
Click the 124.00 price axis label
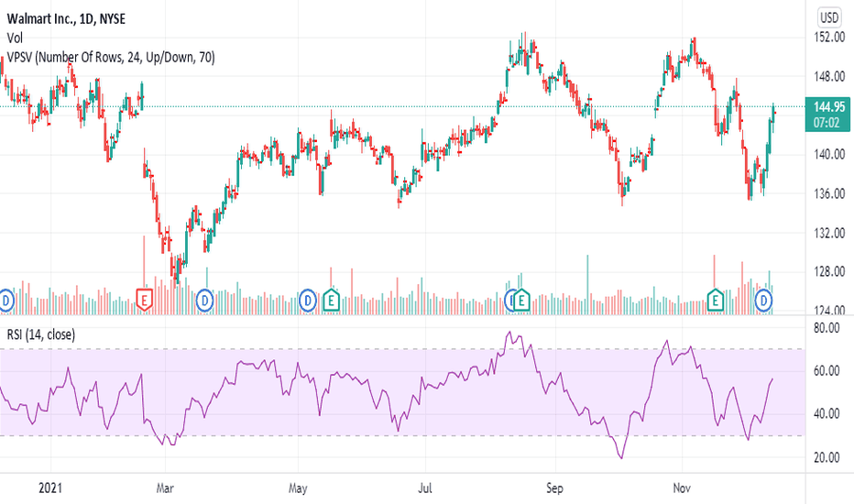829,311
